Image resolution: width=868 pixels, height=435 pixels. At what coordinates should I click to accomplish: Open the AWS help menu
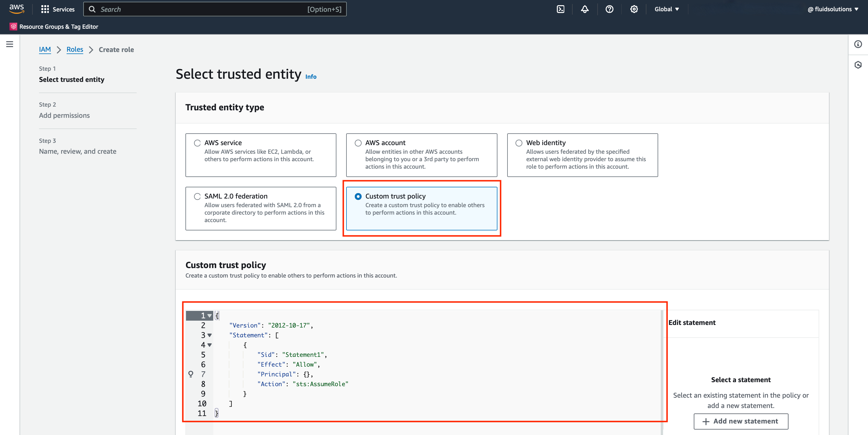609,9
